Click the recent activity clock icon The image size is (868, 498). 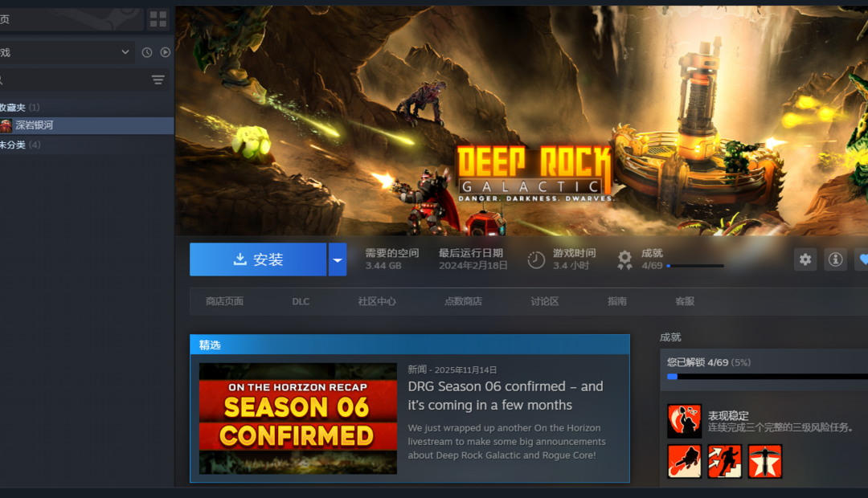(x=147, y=52)
